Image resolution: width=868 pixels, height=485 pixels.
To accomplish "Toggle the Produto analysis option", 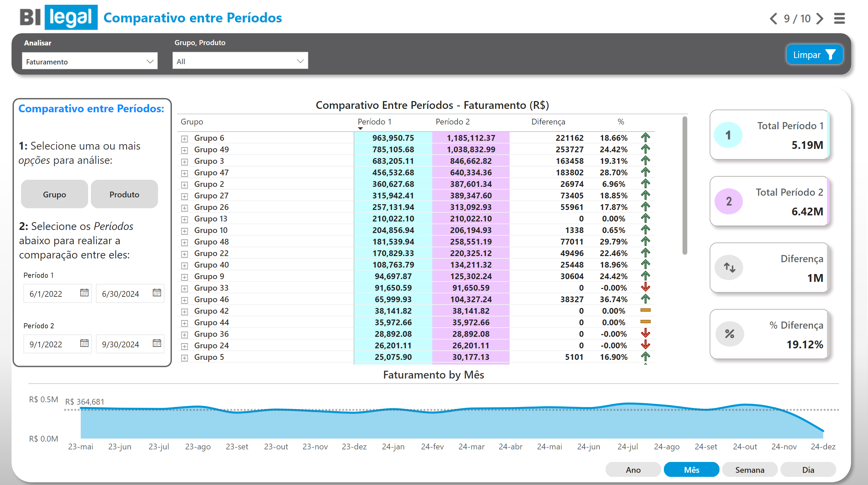I will (x=124, y=194).
